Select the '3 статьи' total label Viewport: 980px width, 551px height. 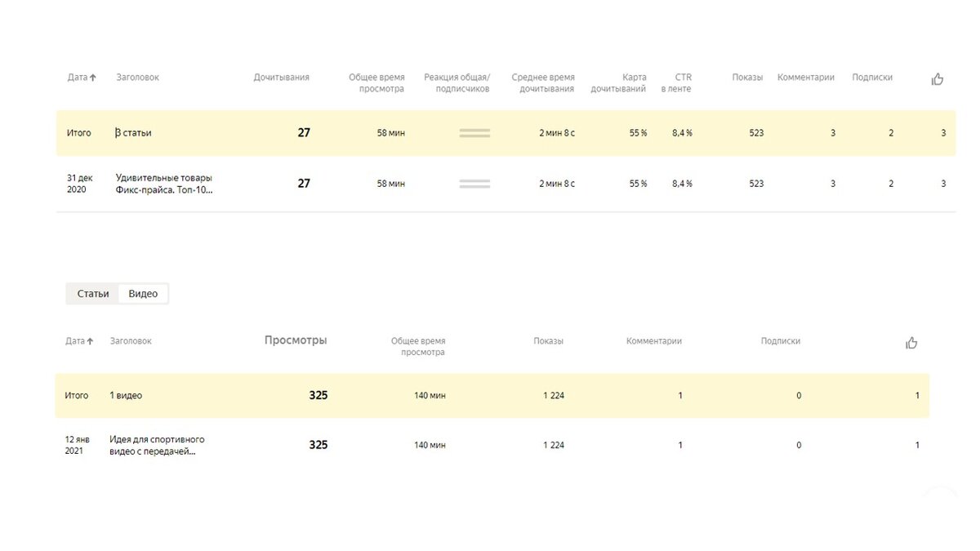pos(133,133)
